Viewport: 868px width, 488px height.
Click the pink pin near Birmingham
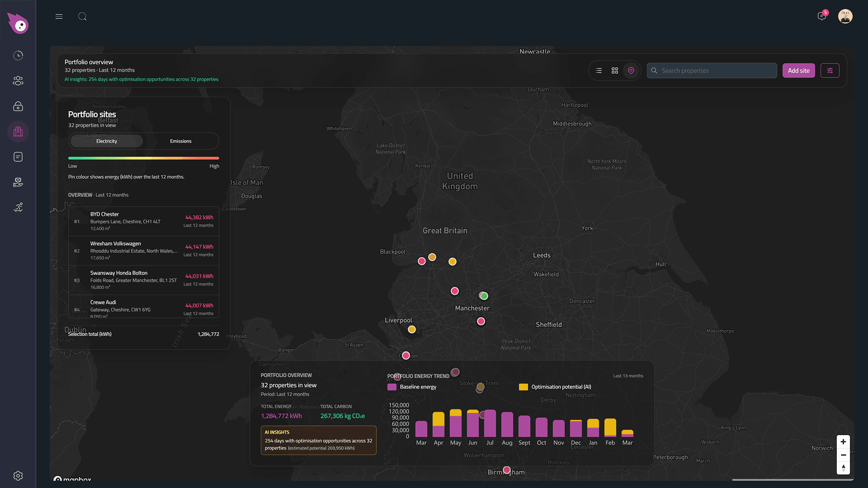507,470
